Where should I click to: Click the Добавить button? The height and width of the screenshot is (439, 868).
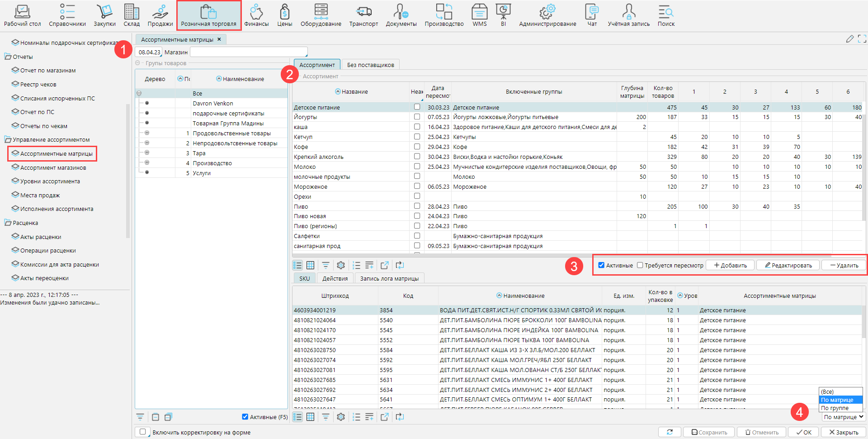click(730, 265)
